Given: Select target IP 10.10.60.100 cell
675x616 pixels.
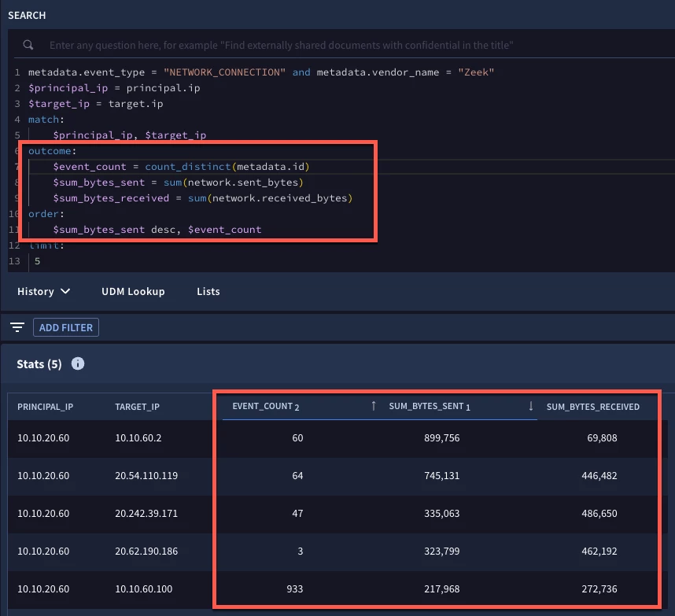Looking at the screenshot, I should tap(144, 589).
